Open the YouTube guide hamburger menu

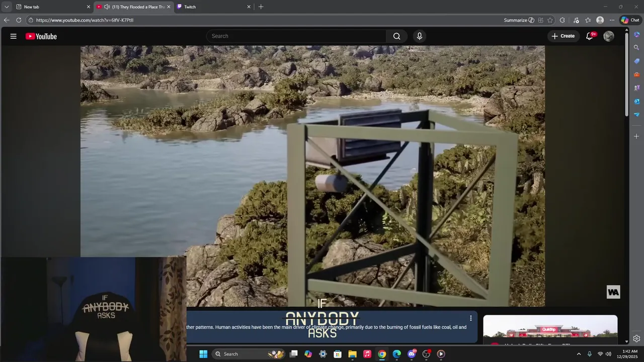(x=14, y=36)
